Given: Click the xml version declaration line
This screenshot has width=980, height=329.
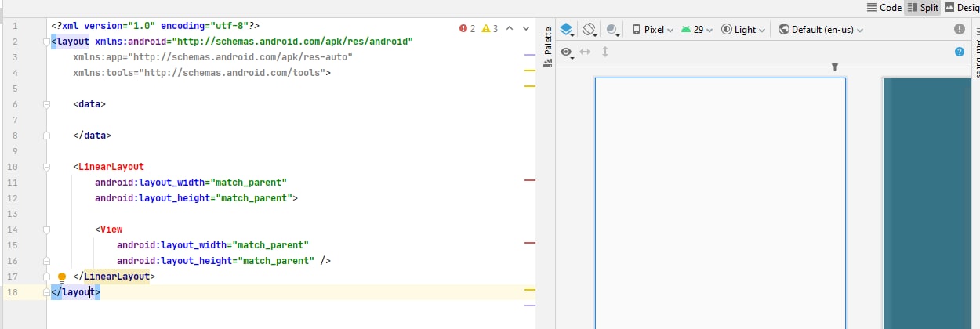Looking at the screenshot, I should point(155,25).
